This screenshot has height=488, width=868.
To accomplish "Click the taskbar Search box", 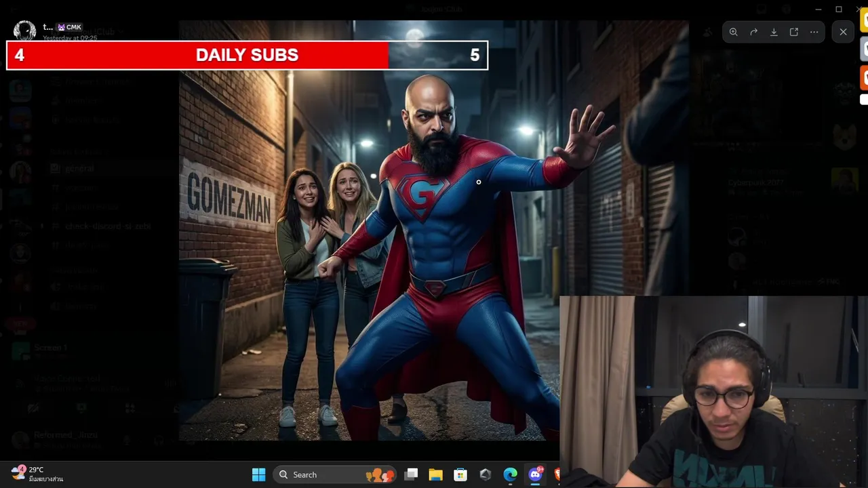I will (x=334, y=474).
